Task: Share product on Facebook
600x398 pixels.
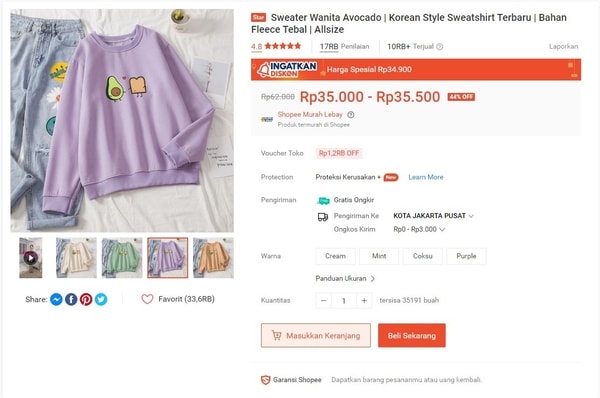Action: (x=71, y=299)
